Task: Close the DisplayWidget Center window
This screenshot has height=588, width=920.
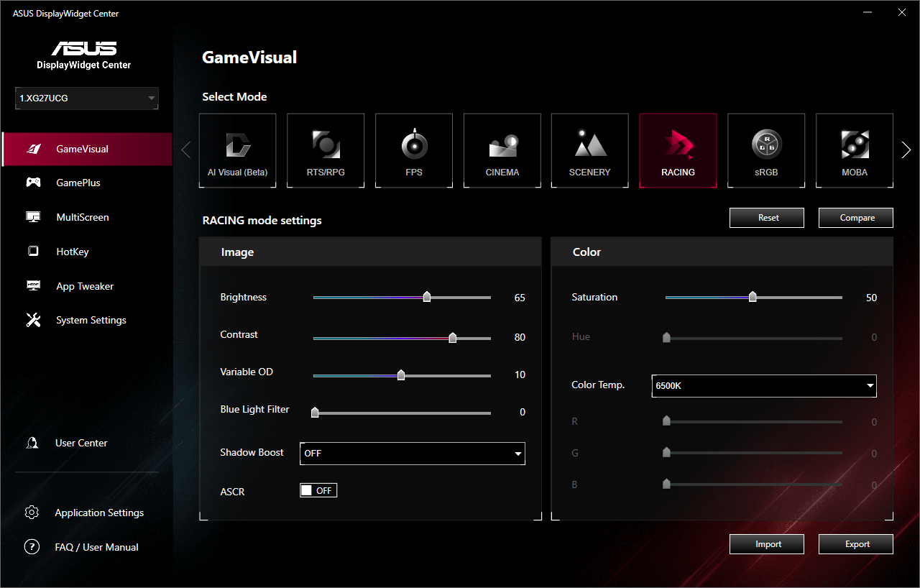Action: [x=901, y=12]
